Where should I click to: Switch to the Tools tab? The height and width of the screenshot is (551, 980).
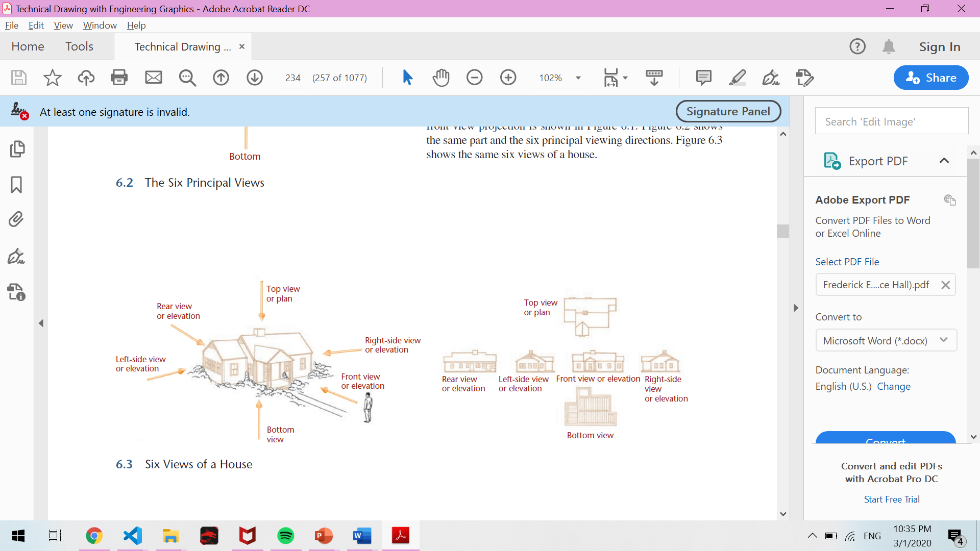click(79, 46)
